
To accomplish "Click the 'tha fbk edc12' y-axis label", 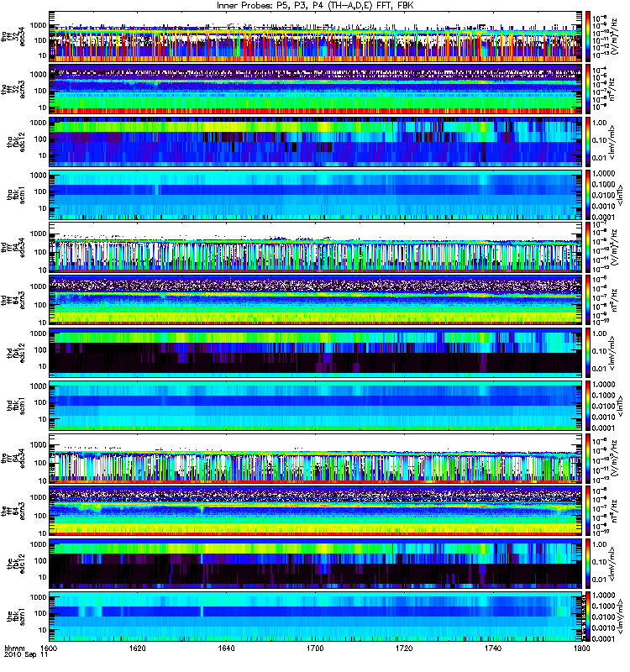I will [x=15, y=142].
